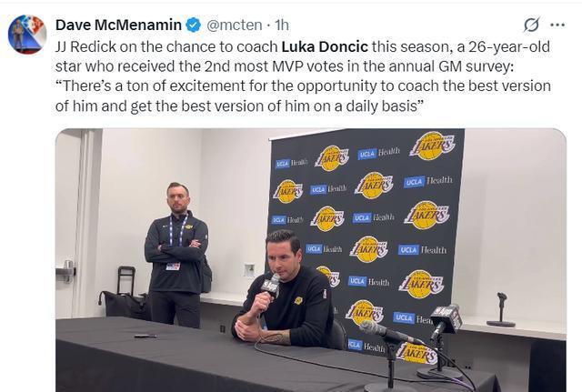Click the lanyard badge on the standing man

173,266
